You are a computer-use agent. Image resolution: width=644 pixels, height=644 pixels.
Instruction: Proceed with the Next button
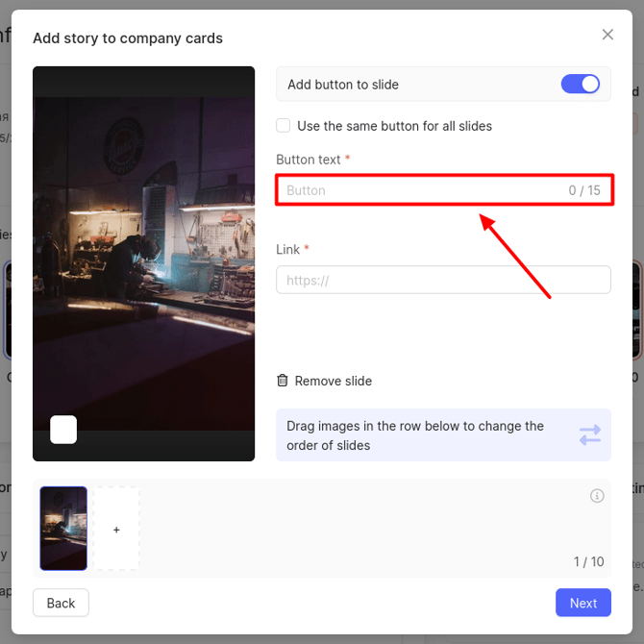click(582, 603)
